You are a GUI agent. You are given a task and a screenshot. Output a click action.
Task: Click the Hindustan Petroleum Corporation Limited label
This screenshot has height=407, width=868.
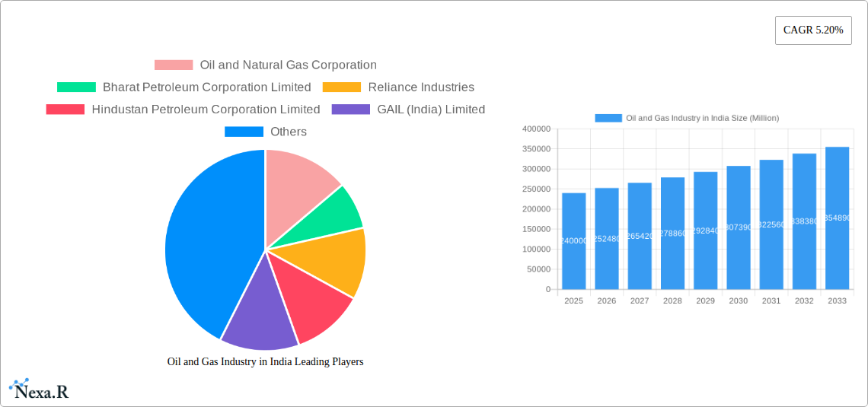pos(206,109)
